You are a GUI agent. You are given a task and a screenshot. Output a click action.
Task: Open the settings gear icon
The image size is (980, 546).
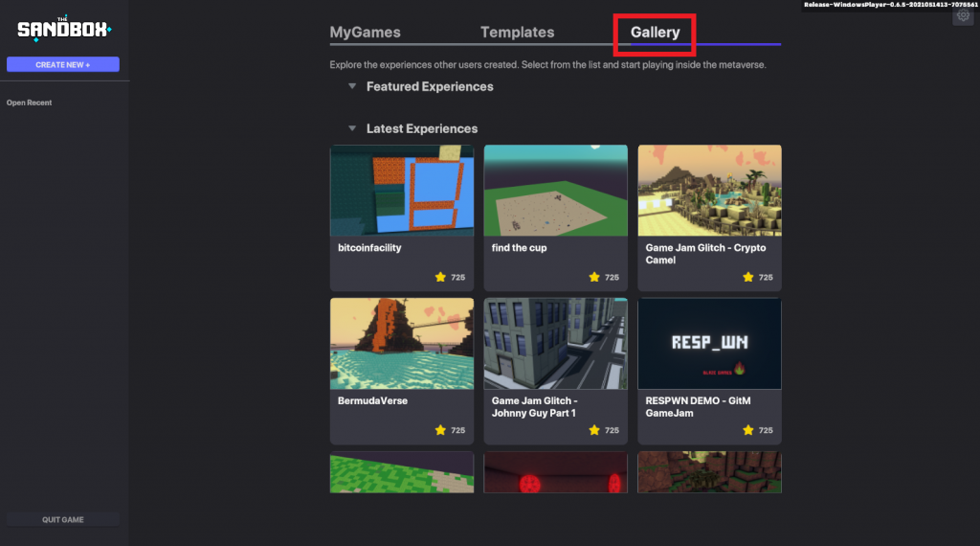click(x=962, y=16)
